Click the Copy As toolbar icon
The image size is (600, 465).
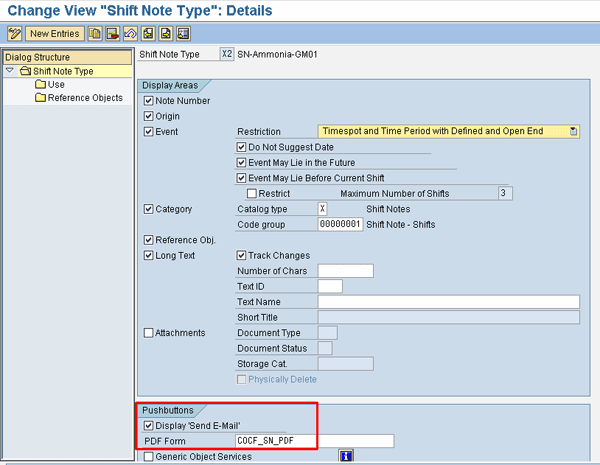coord(95,33)
